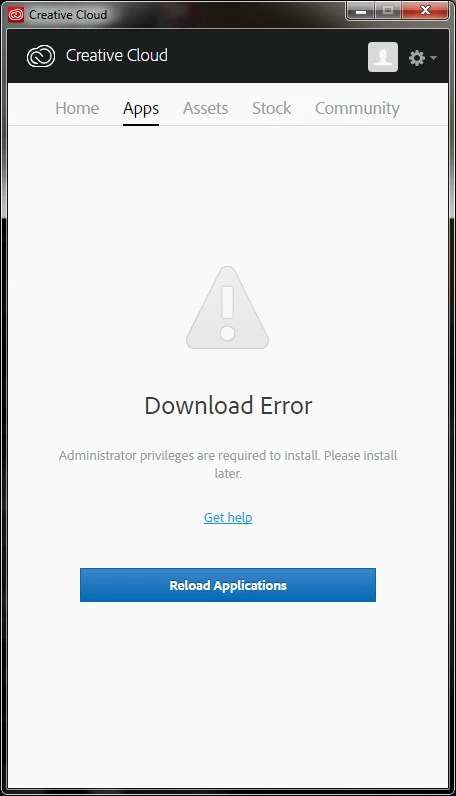This screenshot has height=796, width=456.
Task: Click the Creative Cloud cloud logo in header
Action: [41, 56]
